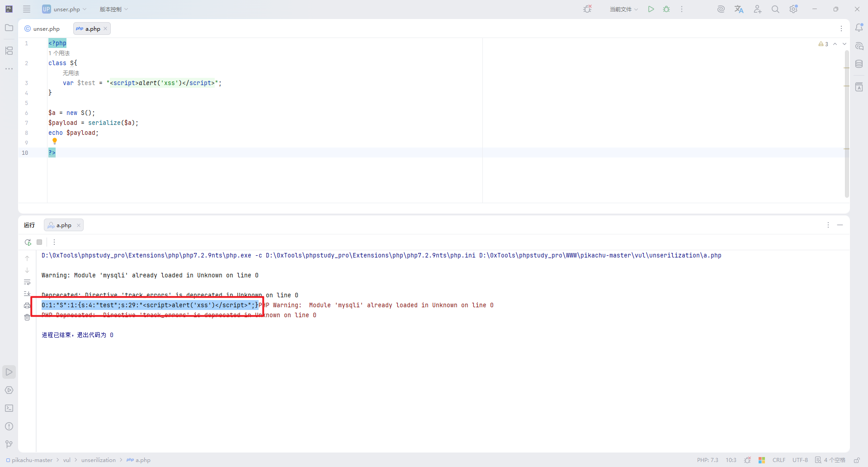Open the Services tool window
This screenshot has height=467, width=868.
[9, 390]
